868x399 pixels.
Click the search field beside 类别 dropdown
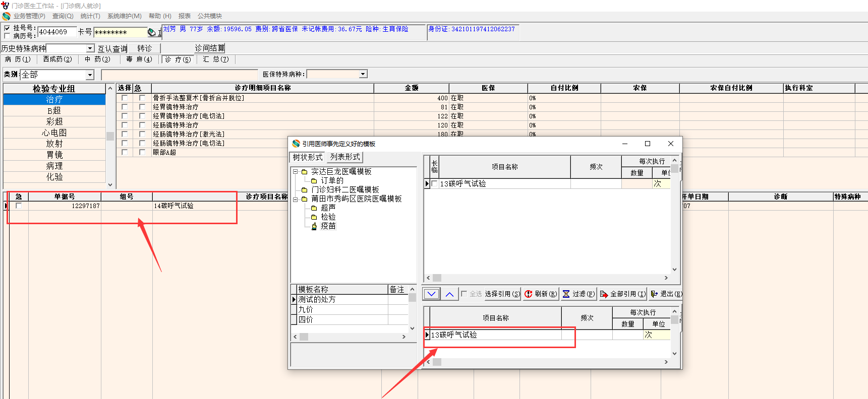tap(180, 75)
